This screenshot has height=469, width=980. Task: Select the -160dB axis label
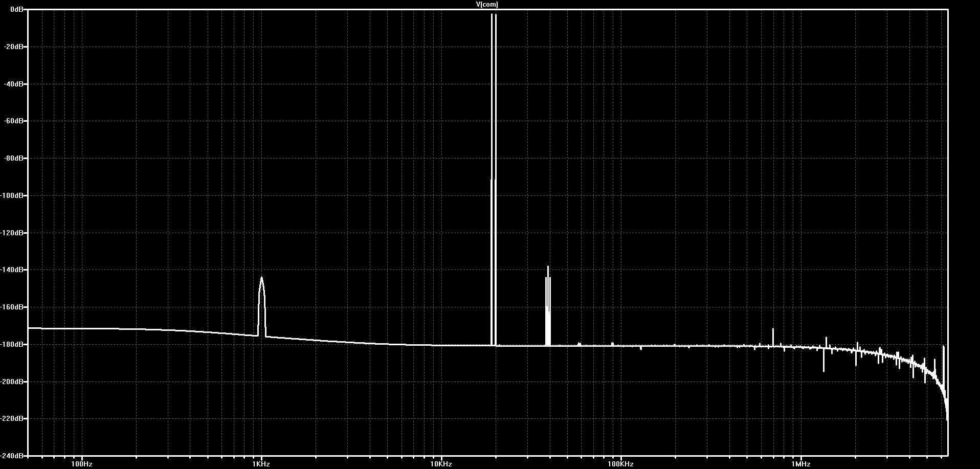(12, 307)
